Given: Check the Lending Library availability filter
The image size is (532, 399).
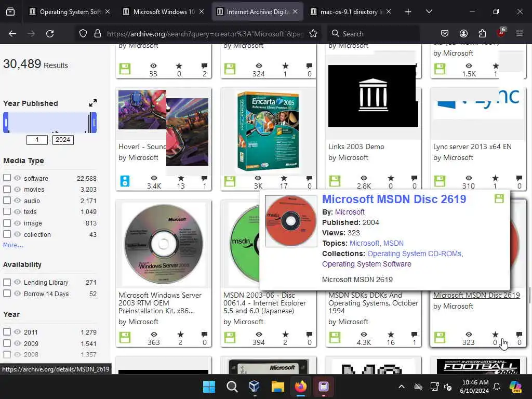Looking at the screenshot, I should 7,282.
